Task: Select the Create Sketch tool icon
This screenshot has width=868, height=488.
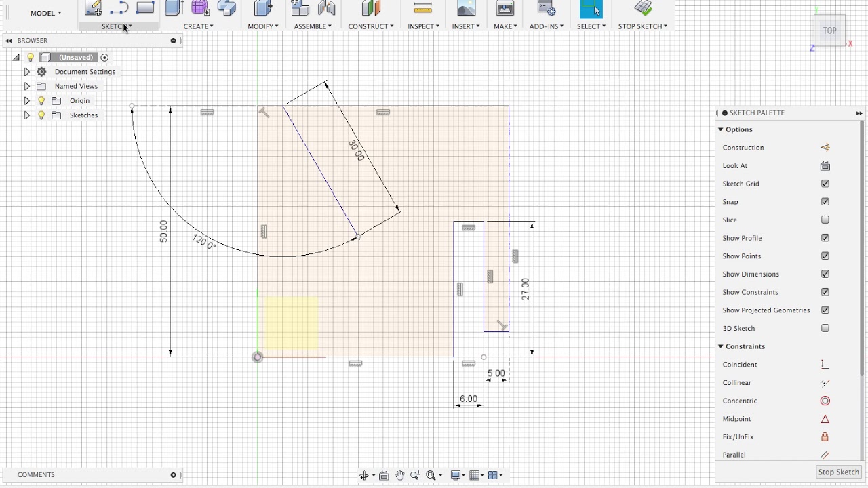Action: (x=93, y=8)
